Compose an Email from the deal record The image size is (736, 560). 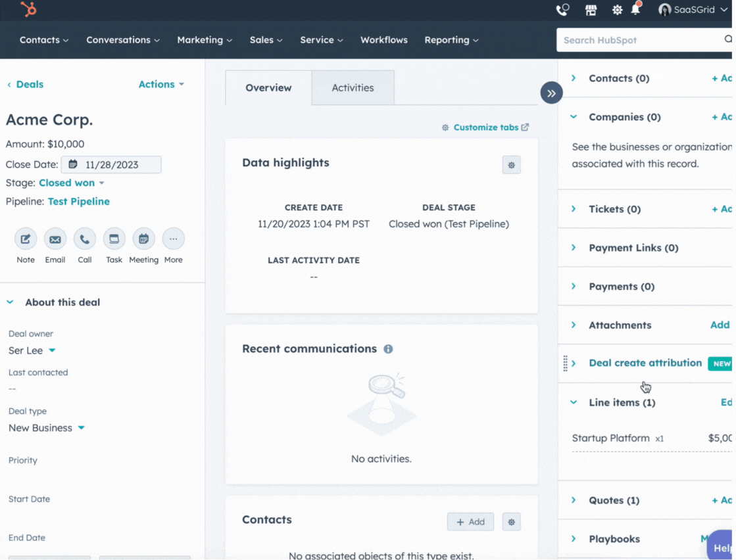(55, 239)
